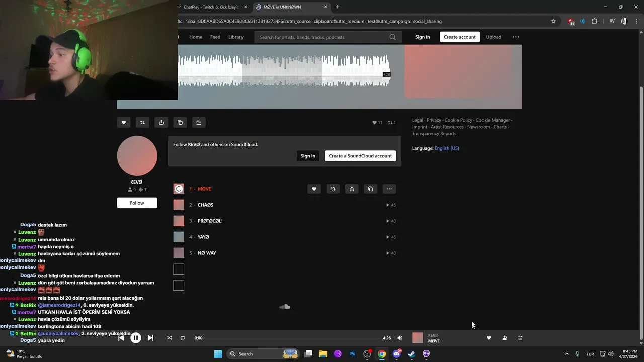Click the search magnifier icon

pyautogui.click(x=393, y=37)
